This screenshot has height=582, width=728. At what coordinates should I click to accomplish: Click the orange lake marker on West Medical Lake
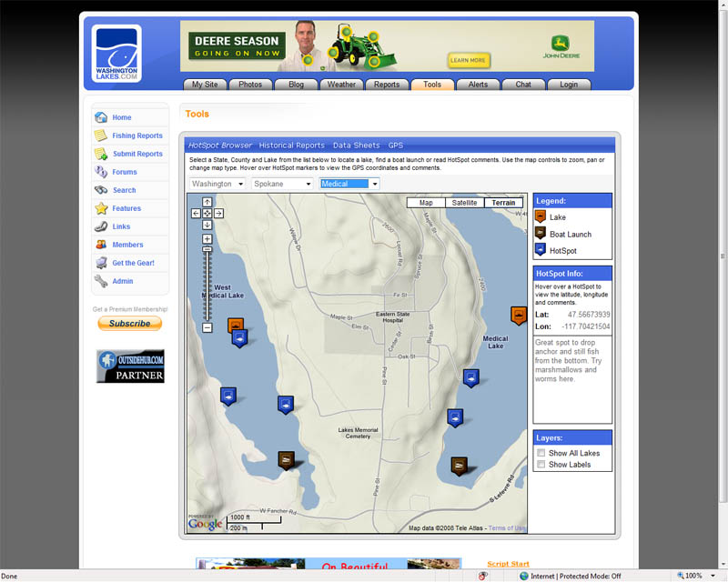point(236,324)
